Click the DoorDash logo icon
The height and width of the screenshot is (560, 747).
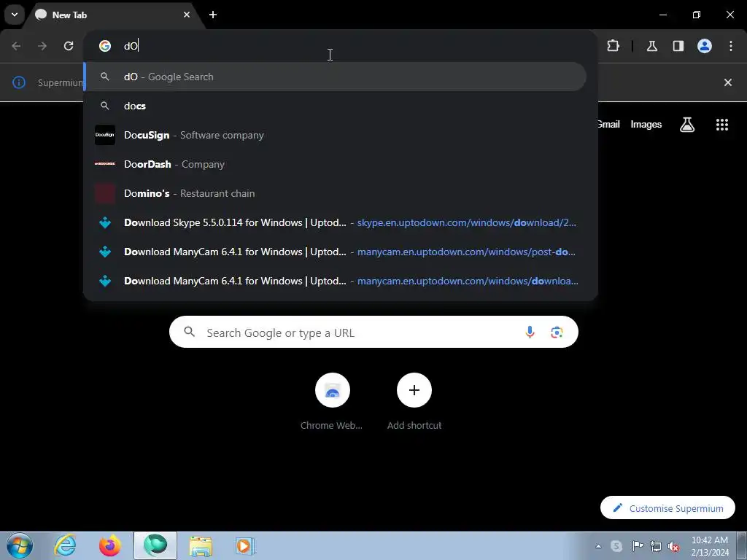click(105, 164)
